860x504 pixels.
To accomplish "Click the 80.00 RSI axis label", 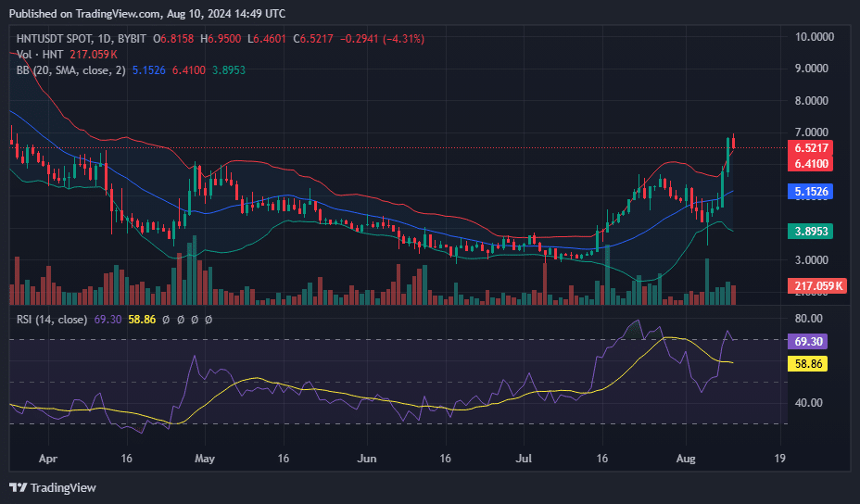I will (x=809, y=319).
